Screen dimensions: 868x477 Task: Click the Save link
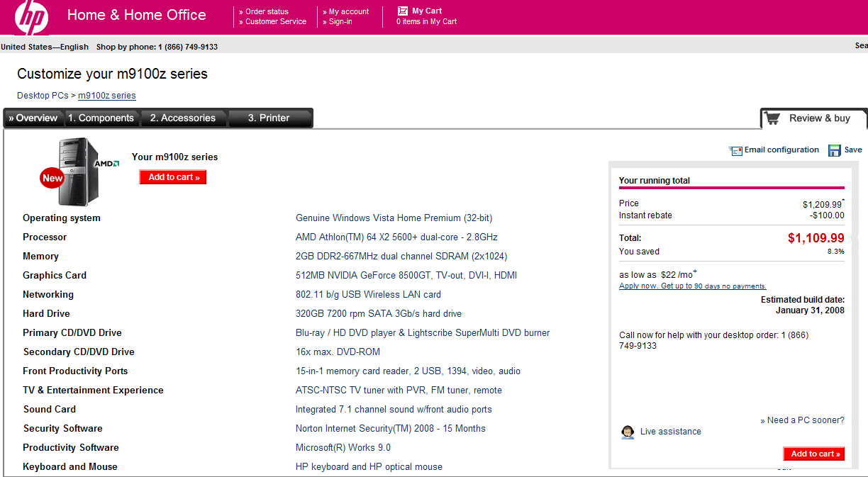pyautogui.click(x=853, y=150)
